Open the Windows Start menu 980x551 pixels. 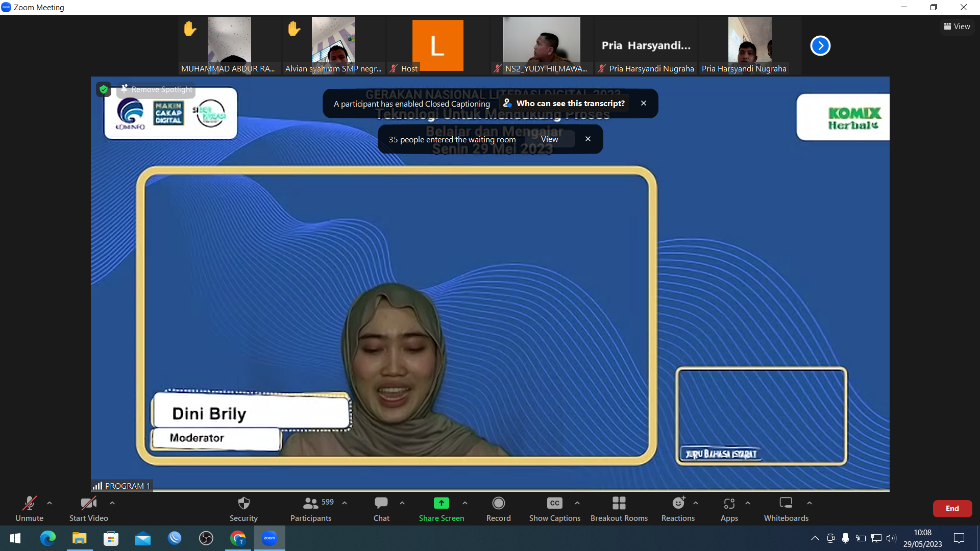(15, 538)
